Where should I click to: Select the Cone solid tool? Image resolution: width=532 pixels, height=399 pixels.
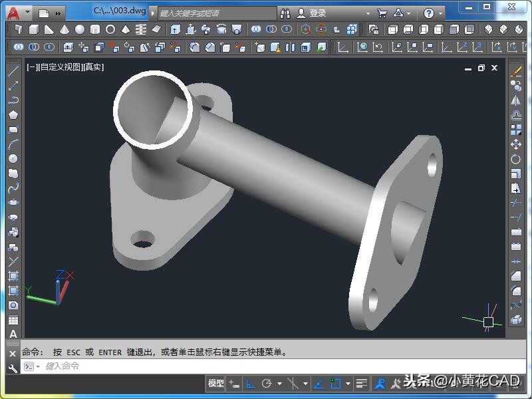click(x=64, y=29)
